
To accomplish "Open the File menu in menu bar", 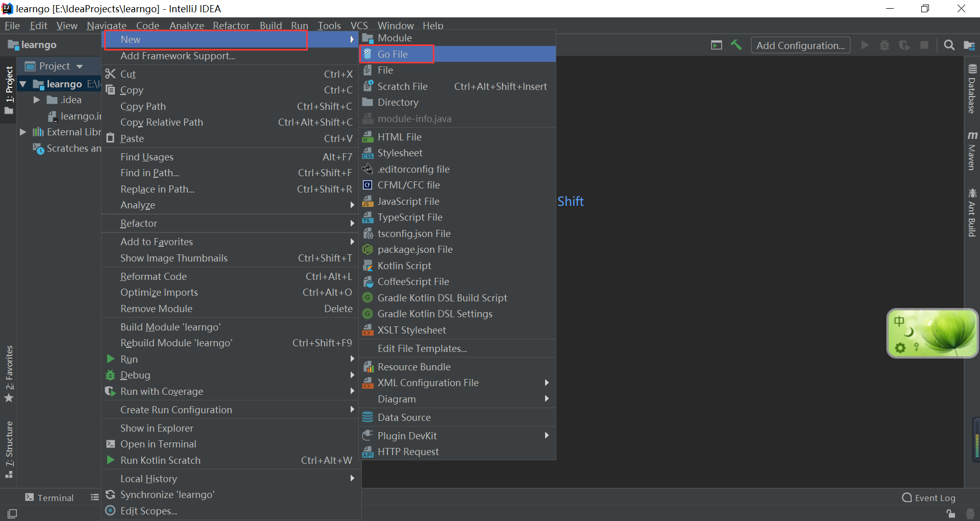I will (12, 26).
